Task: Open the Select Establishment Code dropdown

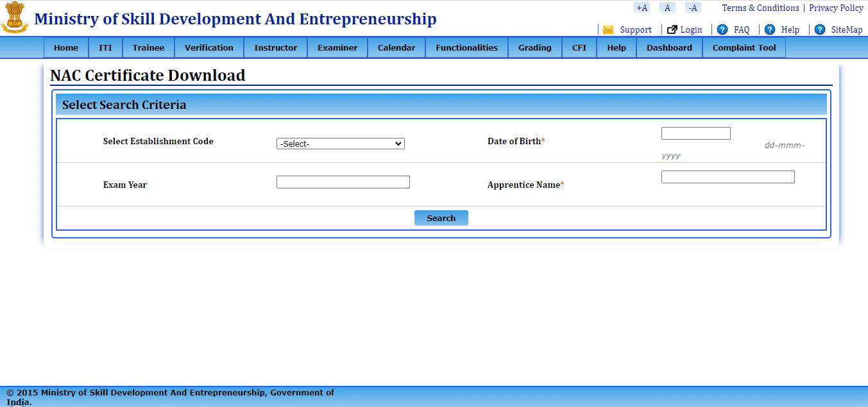Action: (340, 143)
